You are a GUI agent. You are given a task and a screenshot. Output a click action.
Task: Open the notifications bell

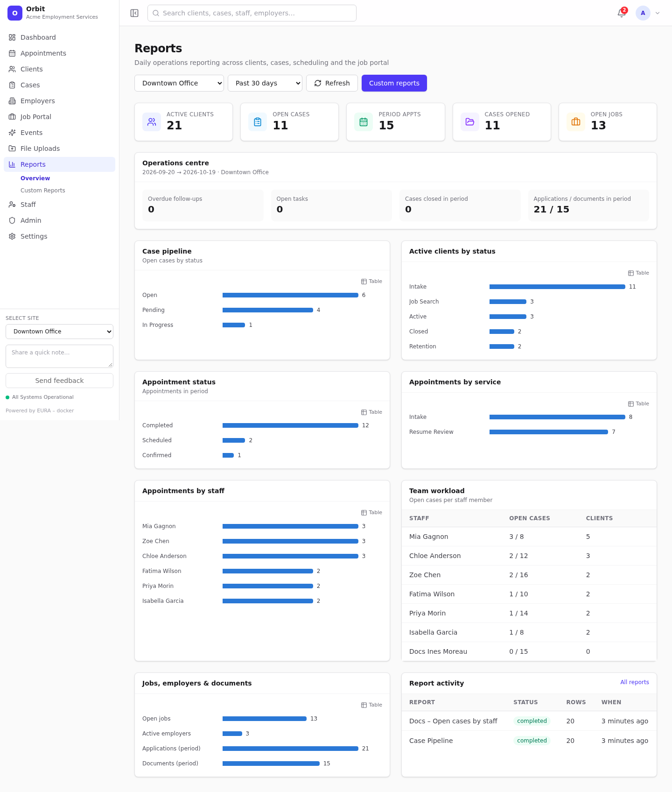622,13
